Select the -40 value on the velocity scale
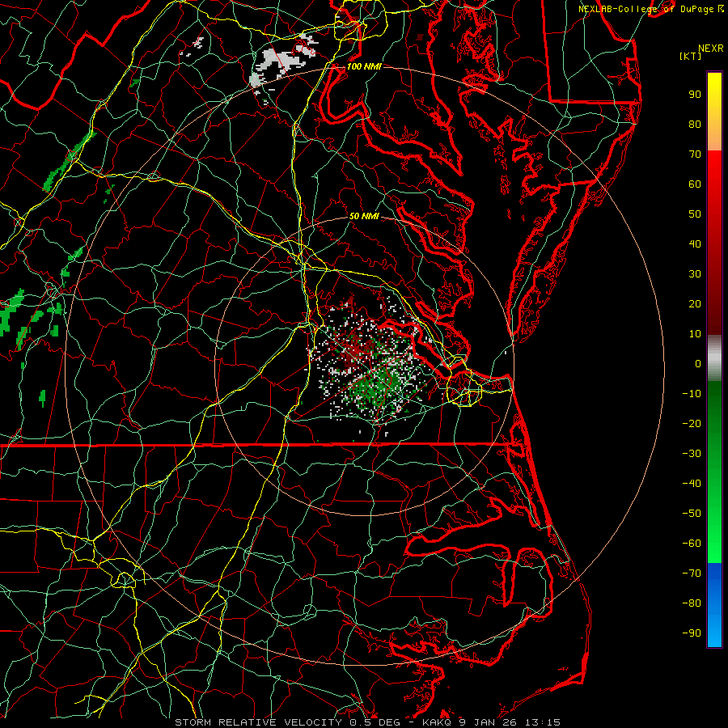Screen dimensions: 728x728 (692, 484)
